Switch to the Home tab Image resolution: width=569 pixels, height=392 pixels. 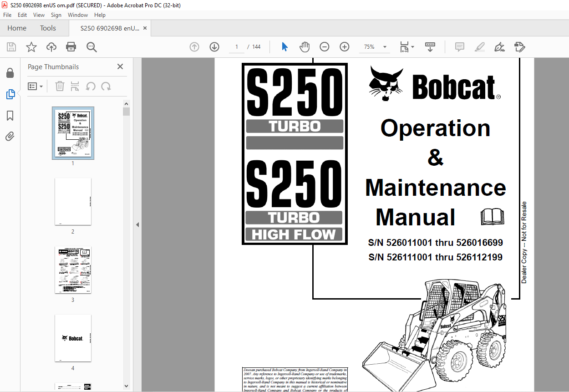coord(17,28)
